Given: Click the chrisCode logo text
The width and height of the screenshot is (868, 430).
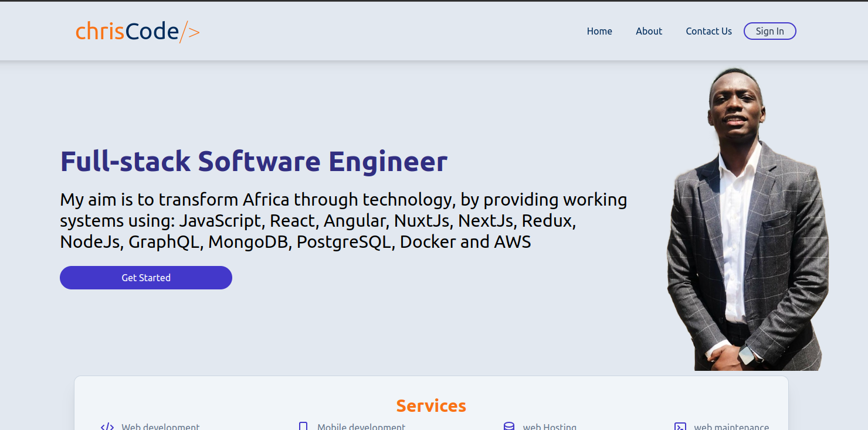Looking at the screenshot, I should click(x=127, y=32).
